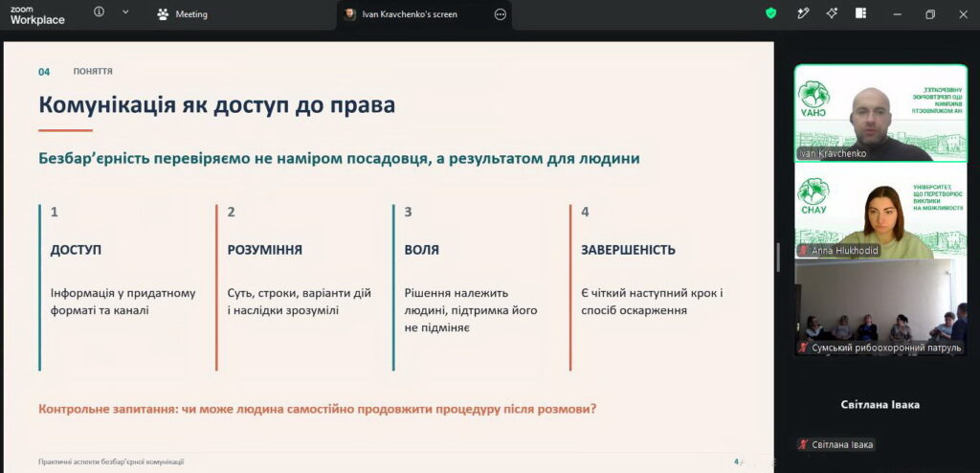Click slide title 'Комунікація як доступ до права'
Screen dimensions: 980x473
[217, 104]
